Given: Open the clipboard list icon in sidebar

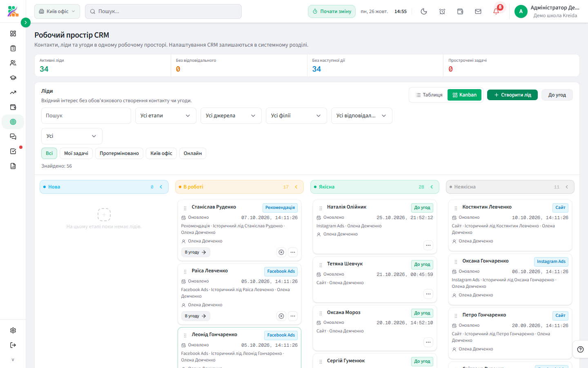Looking at the screenshot, I should (x=13, y=48).
